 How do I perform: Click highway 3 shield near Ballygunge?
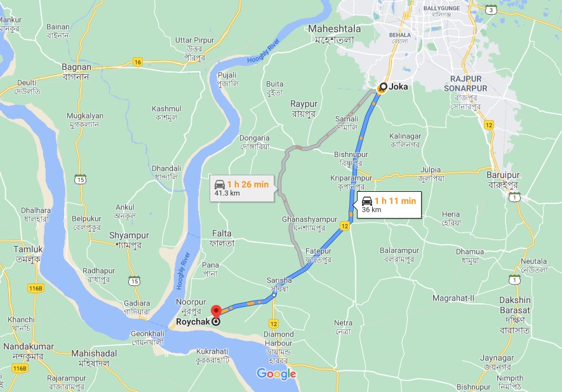[491, 10]
